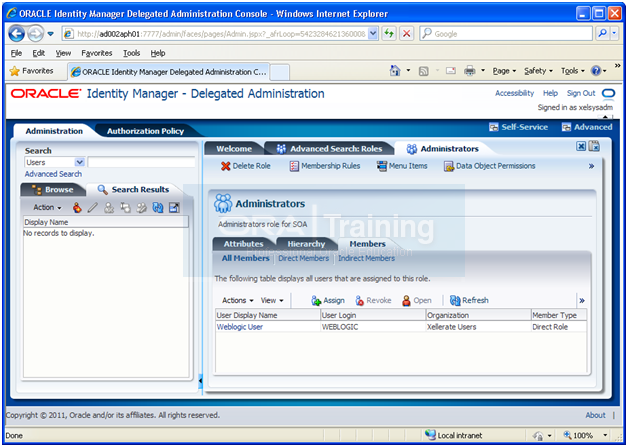628x447 pixels.
Task: Click the browser Back arrow button
Action: coord(17,34)
